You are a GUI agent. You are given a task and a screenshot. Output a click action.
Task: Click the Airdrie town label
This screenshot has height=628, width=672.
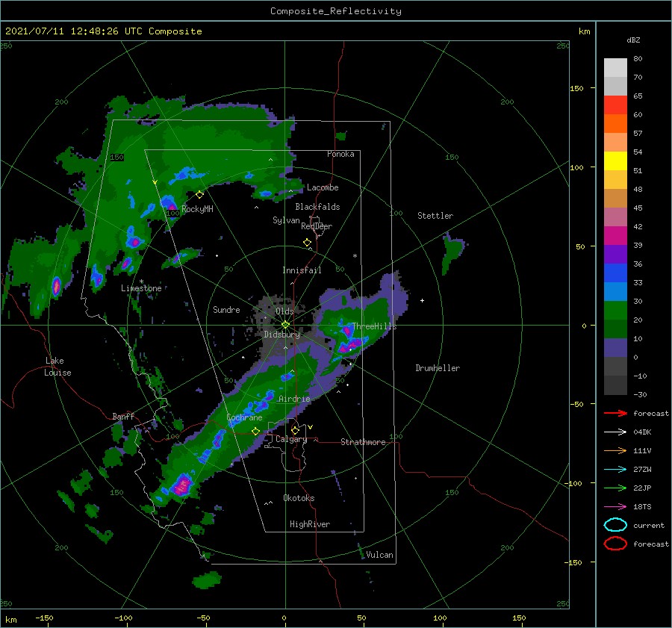[294, 399]
